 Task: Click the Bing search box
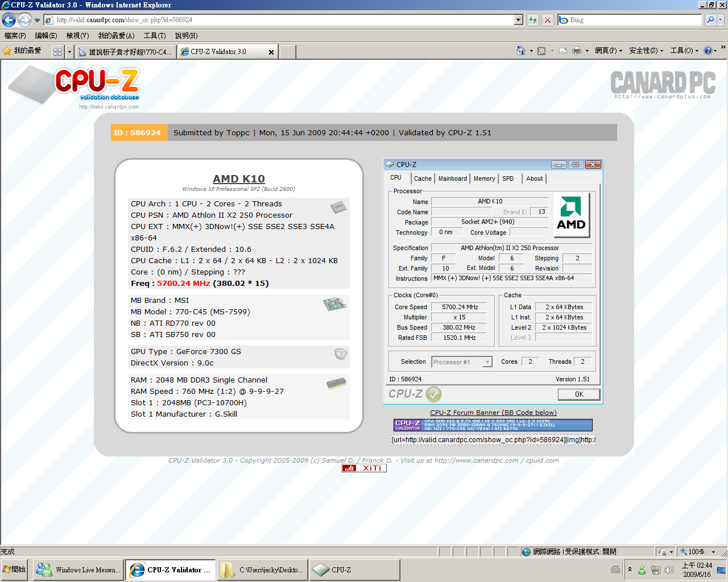pyautogui.click(x=630, y=20)
